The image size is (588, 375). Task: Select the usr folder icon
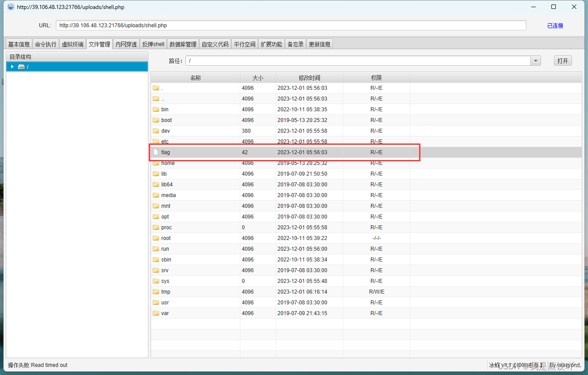click(156, 303)
